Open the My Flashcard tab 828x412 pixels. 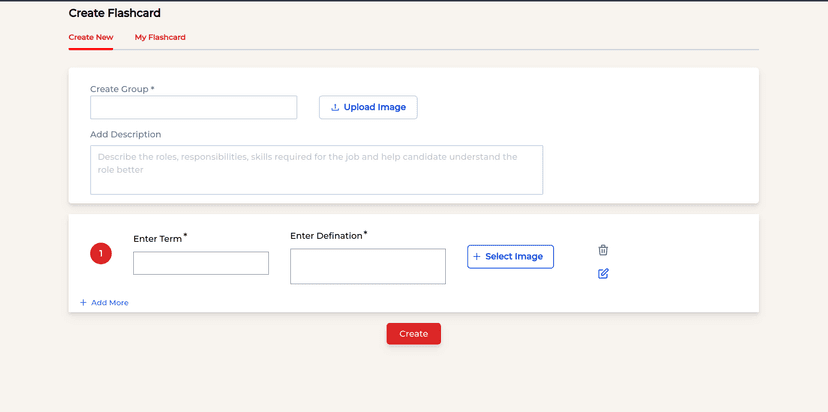(160, 37)
